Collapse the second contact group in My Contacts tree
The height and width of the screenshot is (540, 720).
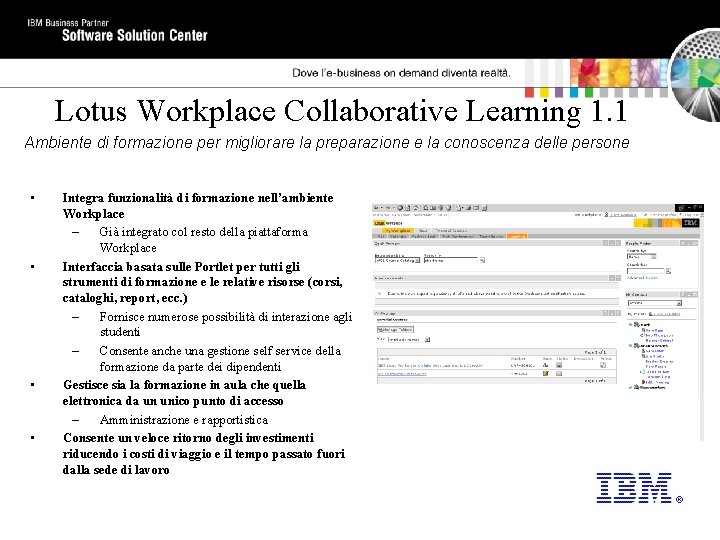click(630, 345)
